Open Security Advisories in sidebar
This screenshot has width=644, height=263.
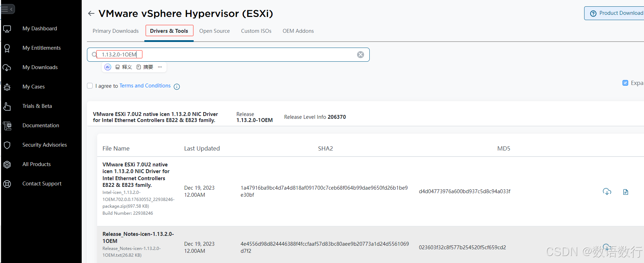pos(45,145)
